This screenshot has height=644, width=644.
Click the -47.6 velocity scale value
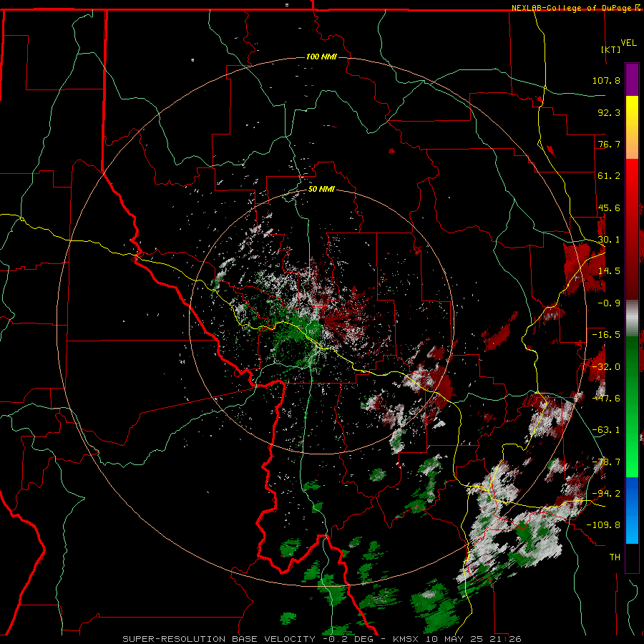pyautogui.click(x=606, y=399)
